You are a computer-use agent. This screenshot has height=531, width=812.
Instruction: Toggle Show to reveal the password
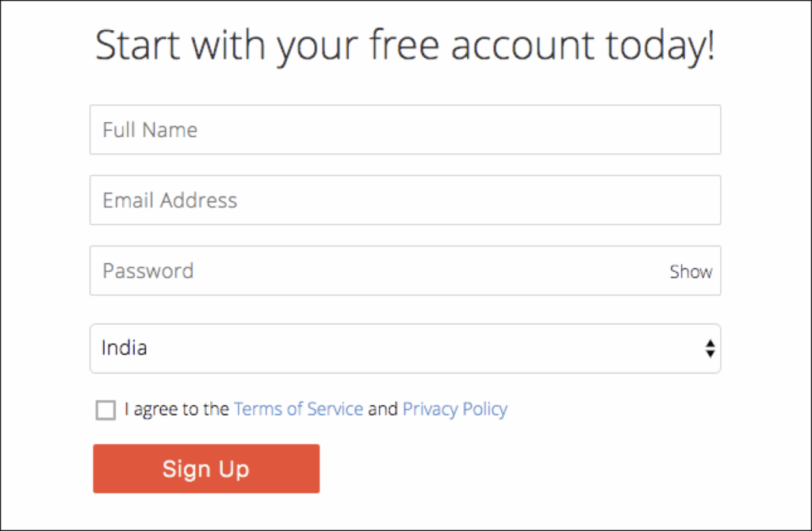point(691,272)
